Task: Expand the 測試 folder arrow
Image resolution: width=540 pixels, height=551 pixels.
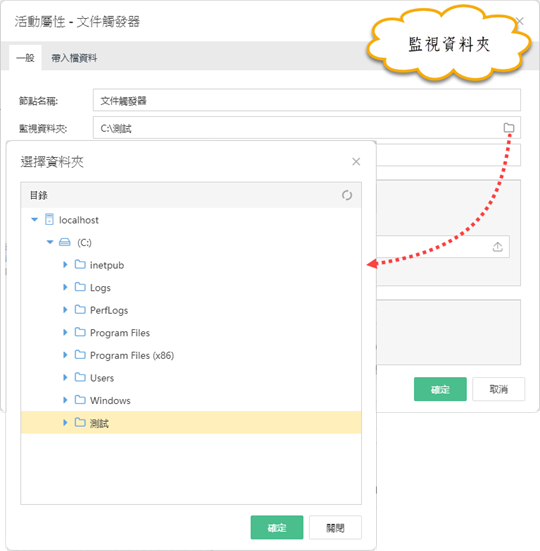Action: (65, 422)
